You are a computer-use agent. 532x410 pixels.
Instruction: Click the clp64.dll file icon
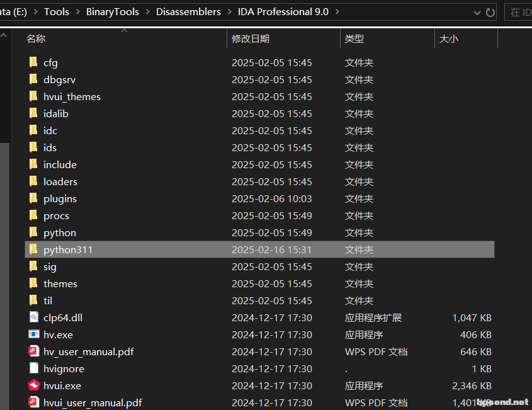click(x=33, y=317)
